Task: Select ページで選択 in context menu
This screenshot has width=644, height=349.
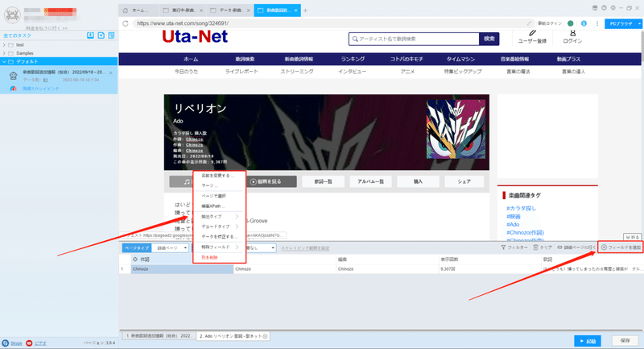Action: pyautogui.click(x=213, y=196)
